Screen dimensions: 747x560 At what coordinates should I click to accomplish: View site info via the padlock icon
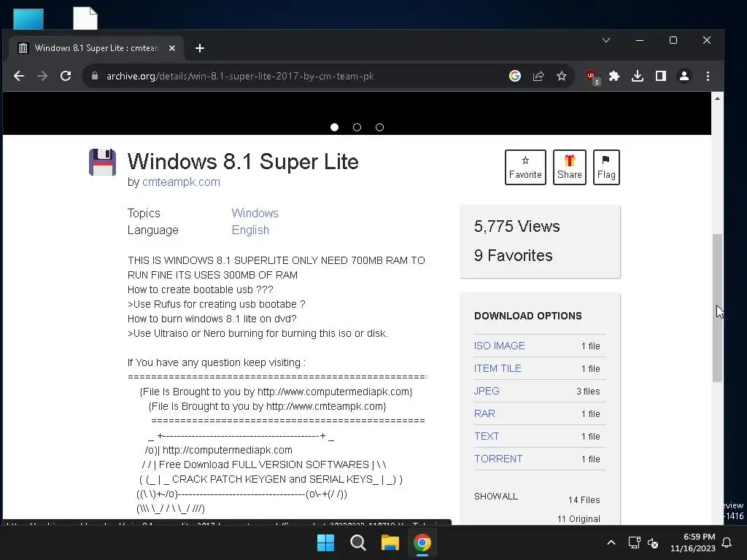pos(95,76)
